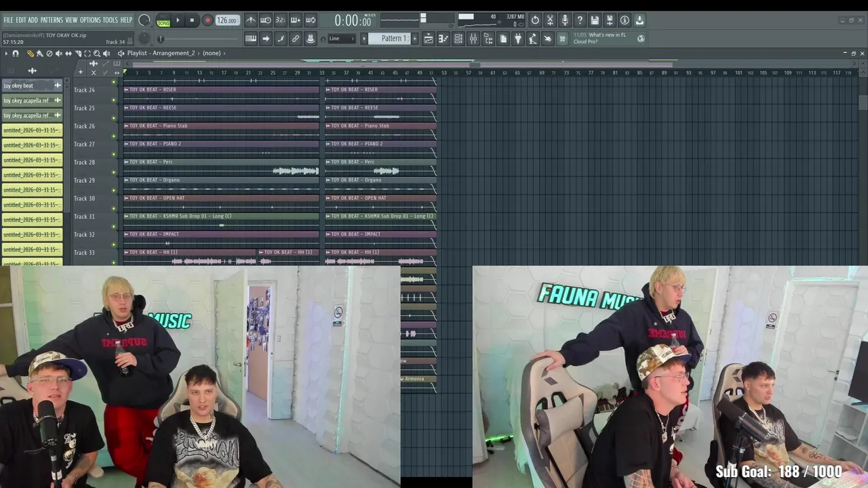Toggle the playlist magnet snap icon
The width and height of the screenshot is (868, 488).
tap(16, 53)
